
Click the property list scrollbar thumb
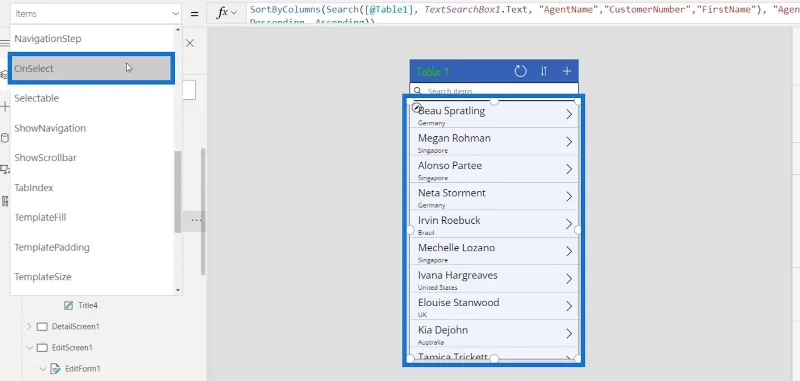point(178,192)
